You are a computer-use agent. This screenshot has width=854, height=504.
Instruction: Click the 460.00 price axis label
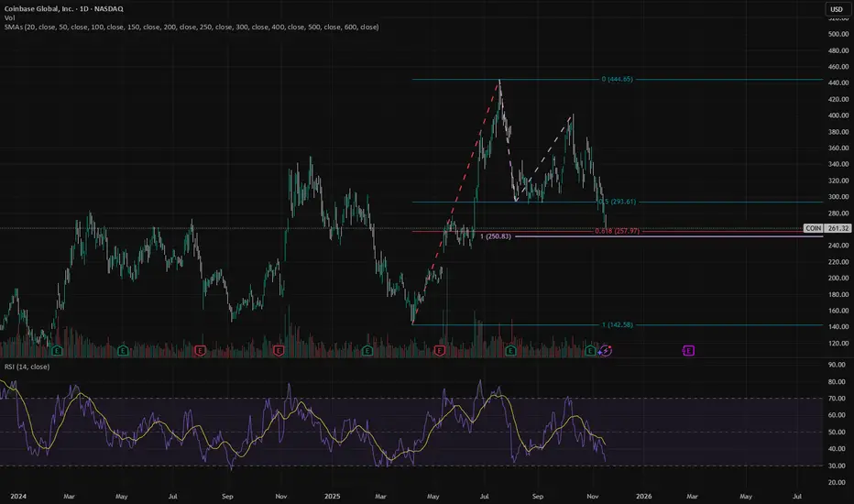(x=838, y=67)
